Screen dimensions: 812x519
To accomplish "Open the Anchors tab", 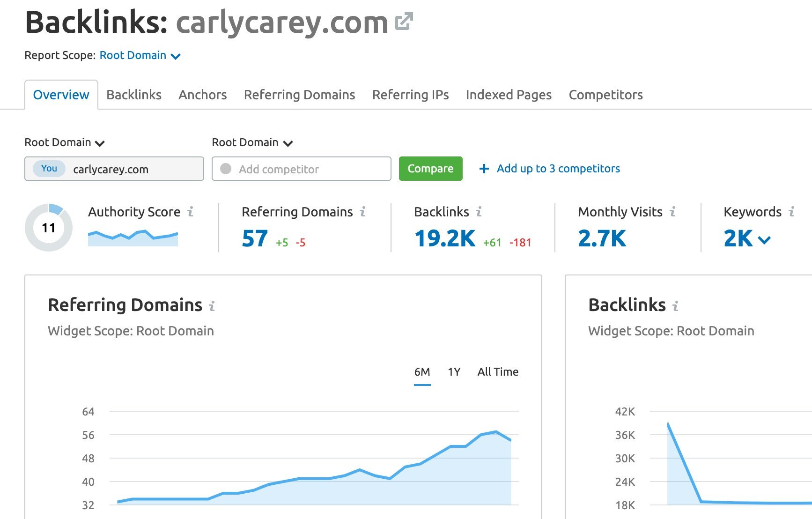I will click(x=203, y=95).
